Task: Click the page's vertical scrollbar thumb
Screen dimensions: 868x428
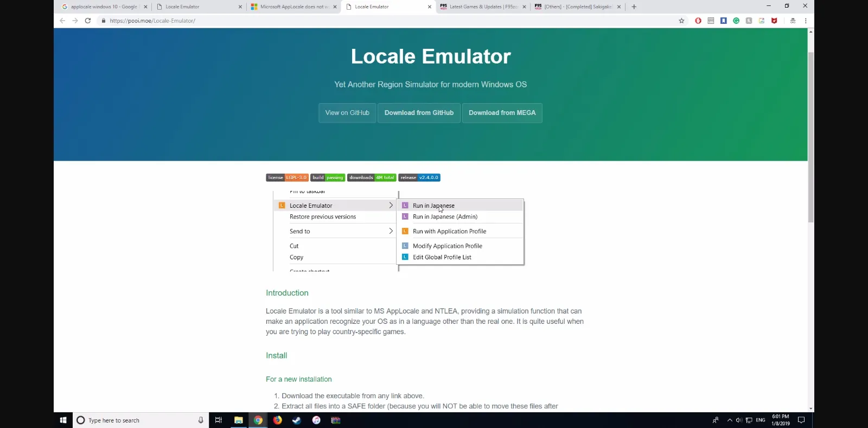Action: (x=810, y=136)
